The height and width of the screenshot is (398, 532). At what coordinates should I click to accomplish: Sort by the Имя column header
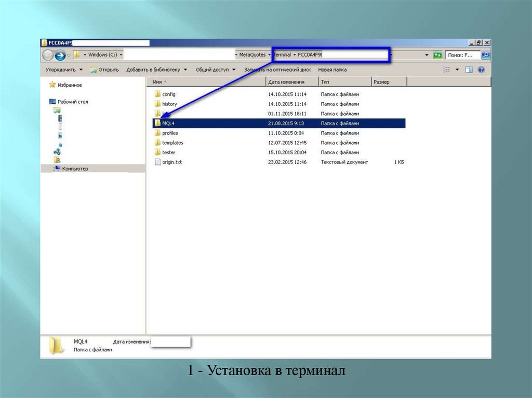click(206, 81)
